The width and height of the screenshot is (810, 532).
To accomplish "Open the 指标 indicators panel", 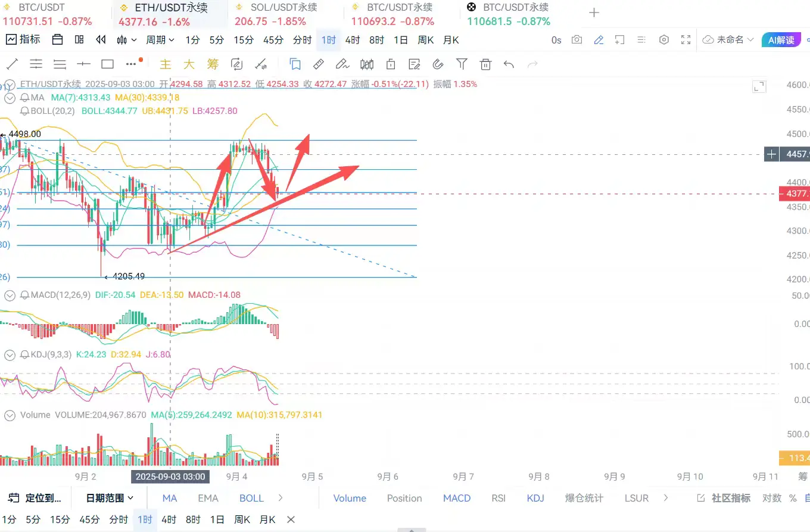I will [23, 40].
